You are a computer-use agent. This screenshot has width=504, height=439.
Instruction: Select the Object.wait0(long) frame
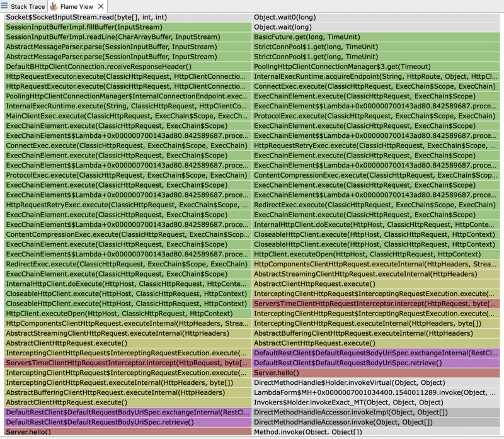click(x=375, y=18)
